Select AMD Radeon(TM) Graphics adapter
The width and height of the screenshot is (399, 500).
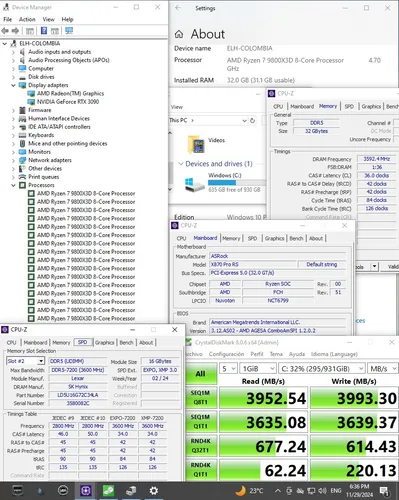tap(70, 93)
